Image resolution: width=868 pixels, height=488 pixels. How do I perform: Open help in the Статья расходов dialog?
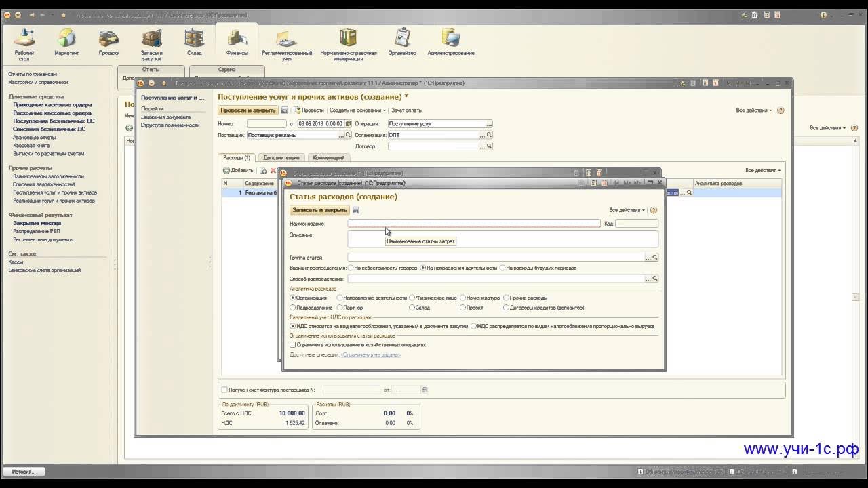coord(654,210)
